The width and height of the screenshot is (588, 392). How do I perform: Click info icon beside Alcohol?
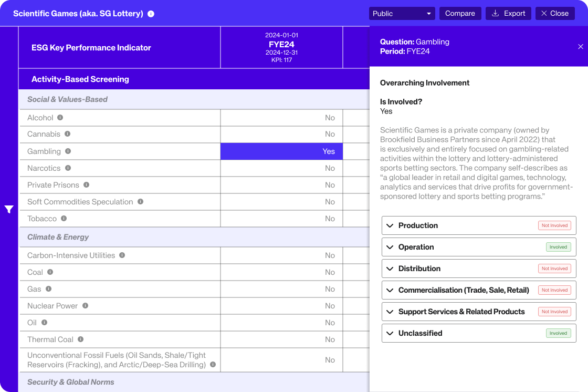pyautogui.click(x=60, y=118)
